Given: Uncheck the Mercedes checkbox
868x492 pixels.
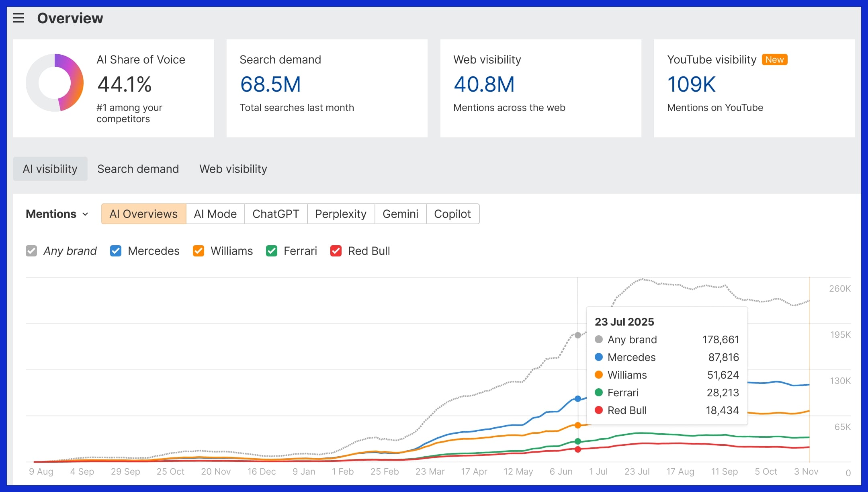Looking at the screenshot, I should [116, 251].
